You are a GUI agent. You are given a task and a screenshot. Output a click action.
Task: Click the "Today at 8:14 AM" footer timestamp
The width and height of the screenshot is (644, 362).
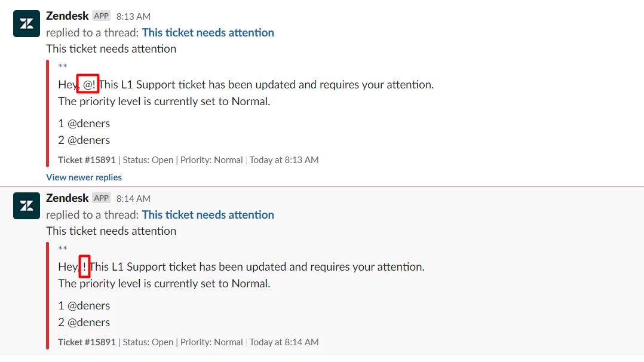pos(284,342)
